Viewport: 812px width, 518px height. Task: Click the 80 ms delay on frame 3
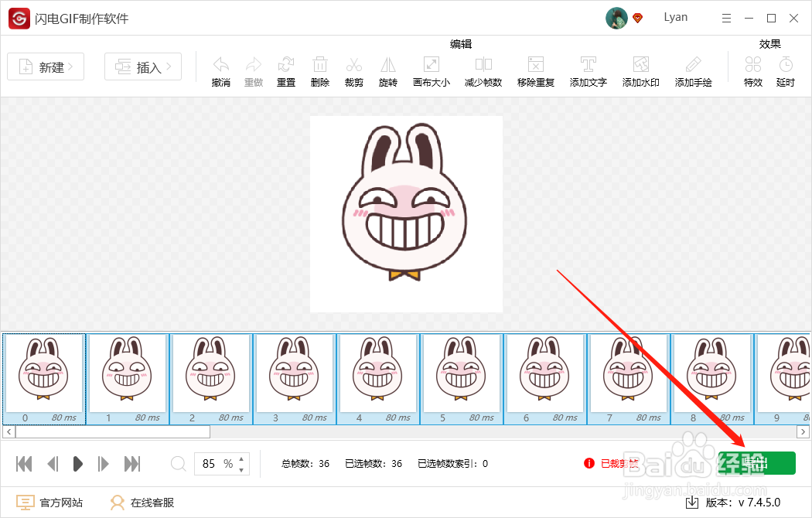click(314, 417)
